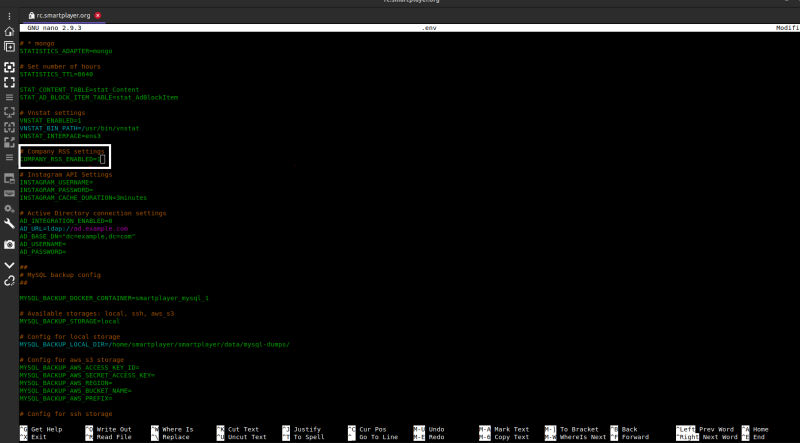Image resolution: width=800 pixels, height=443 pixels.
Task: Click the Where Is shortcut label
Action: tap(176, 428)
